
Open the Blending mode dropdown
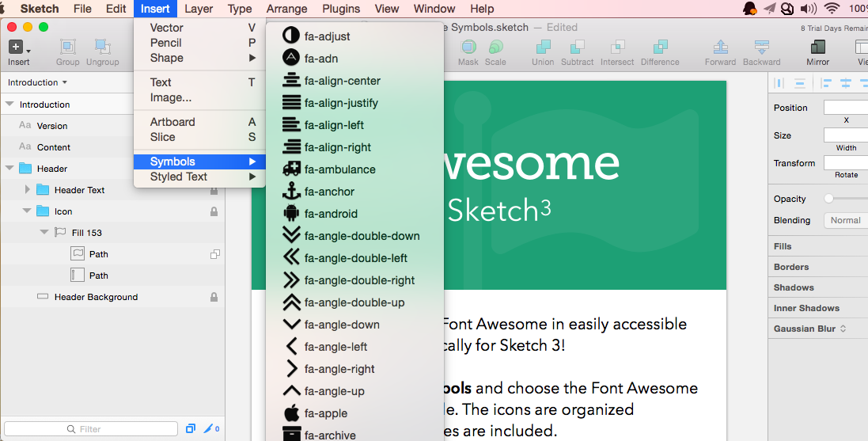846,220
